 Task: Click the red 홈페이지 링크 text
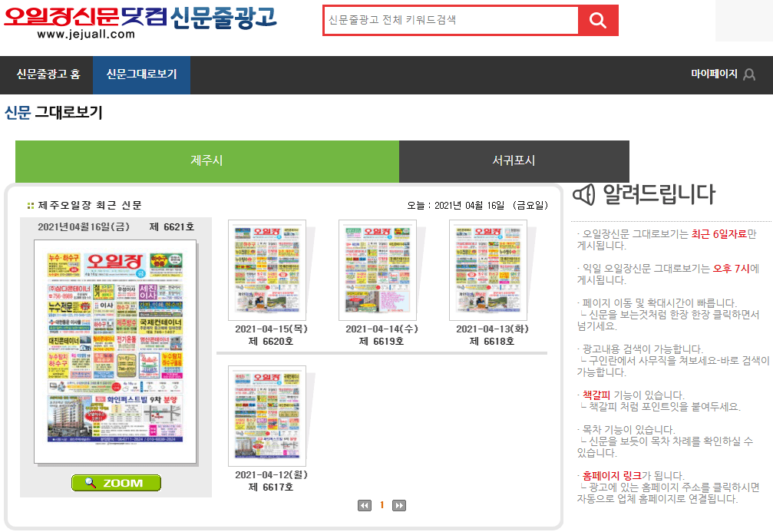click(x=612, y=476)
